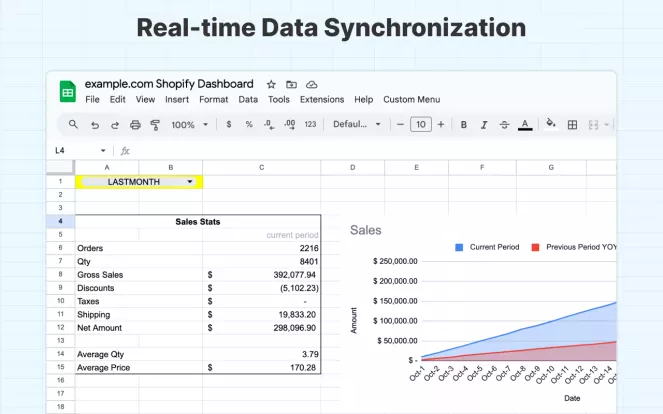This screenshot has height=414, width=663.
Task: Check the cloud save status icon
Action: coord(312,85)
